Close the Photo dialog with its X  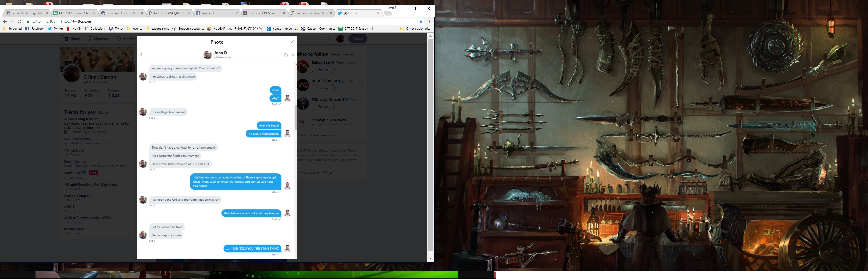pyautogui.click(x=292, y=42)
